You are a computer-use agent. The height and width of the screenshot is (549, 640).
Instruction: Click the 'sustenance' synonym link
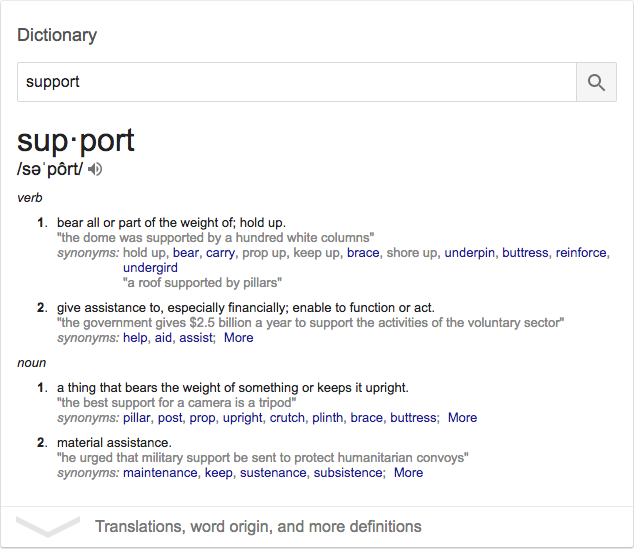[x=273, y=473]
